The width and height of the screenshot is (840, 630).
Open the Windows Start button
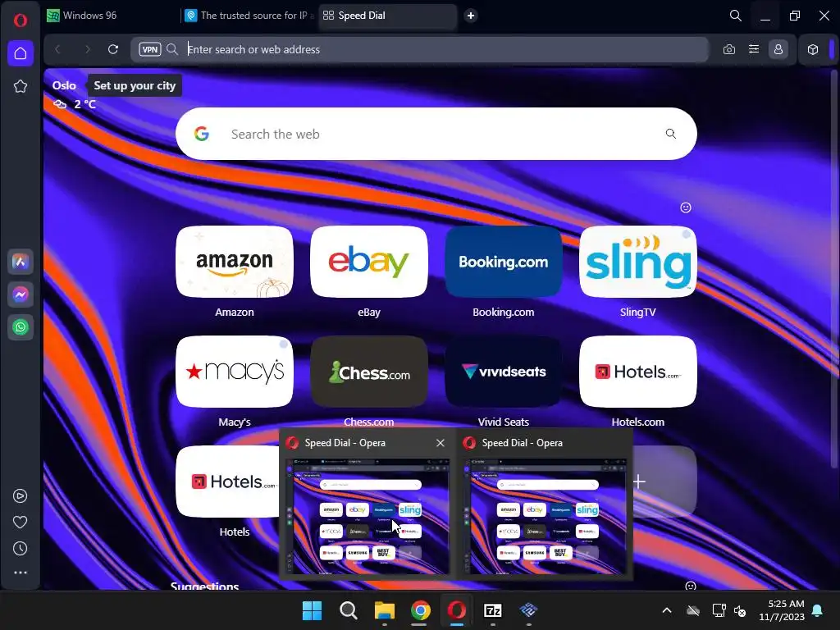click(x=312, y=610)
